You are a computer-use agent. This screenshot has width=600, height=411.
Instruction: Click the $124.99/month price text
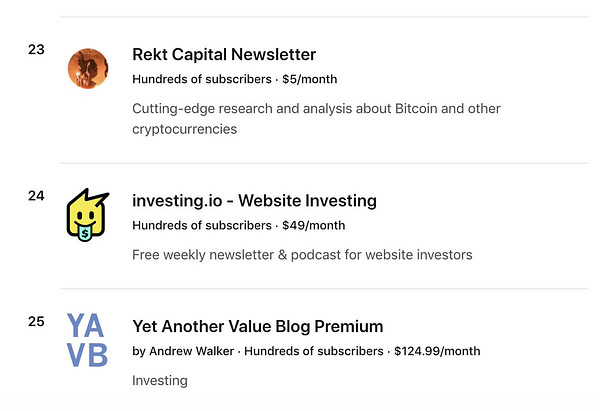click(x=437, y=351)
